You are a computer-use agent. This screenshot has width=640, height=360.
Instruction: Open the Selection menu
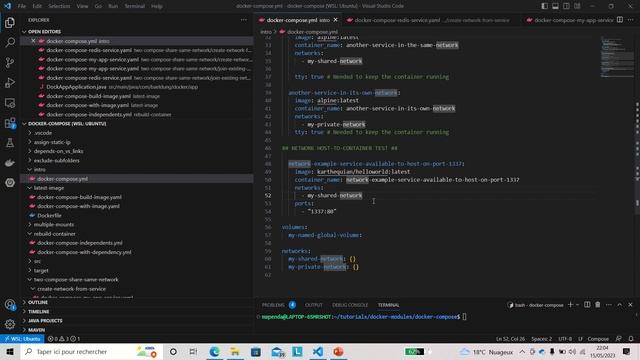point(59,6)
